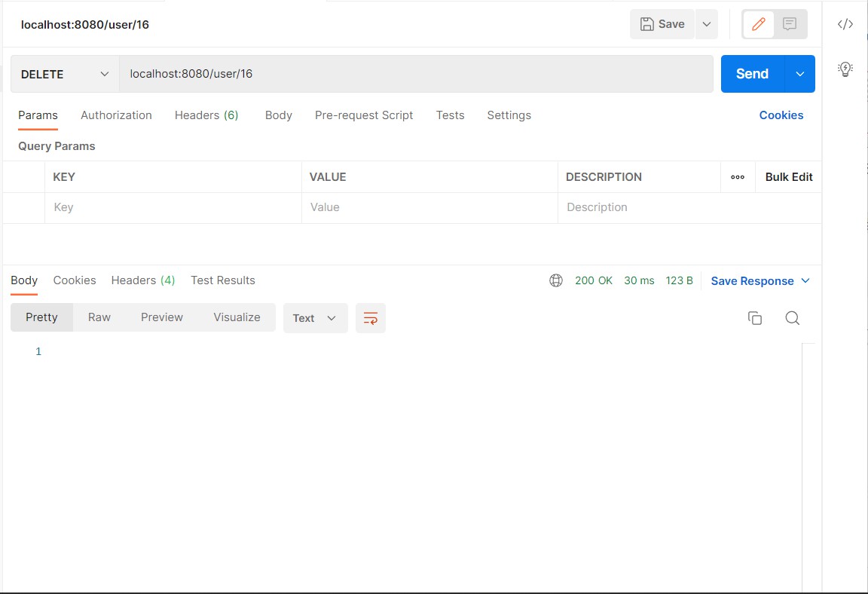Click line number 1 in response
The image size is (868, 594).
pyautogui.click(x=38, y=351)
